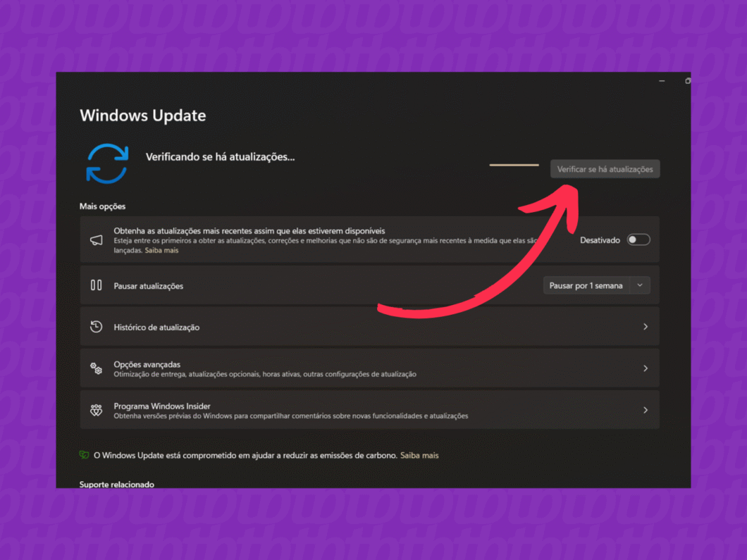Viewport: 747px width, 560px height.
Task: Click the Desativado label text
Action: coord(600,240)
